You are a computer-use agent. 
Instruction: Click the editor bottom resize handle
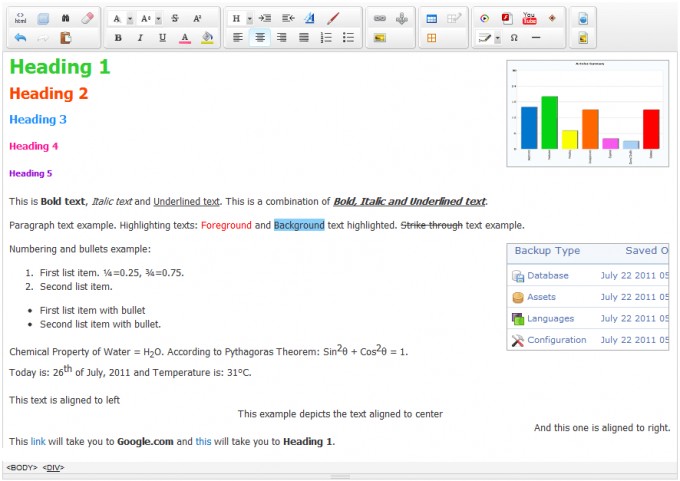tap(340, 477)
